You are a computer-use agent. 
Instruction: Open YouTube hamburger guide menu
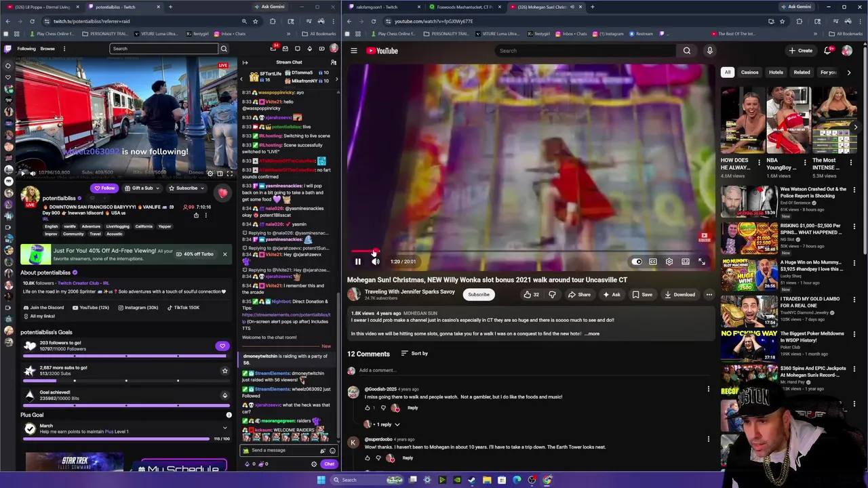353,51
